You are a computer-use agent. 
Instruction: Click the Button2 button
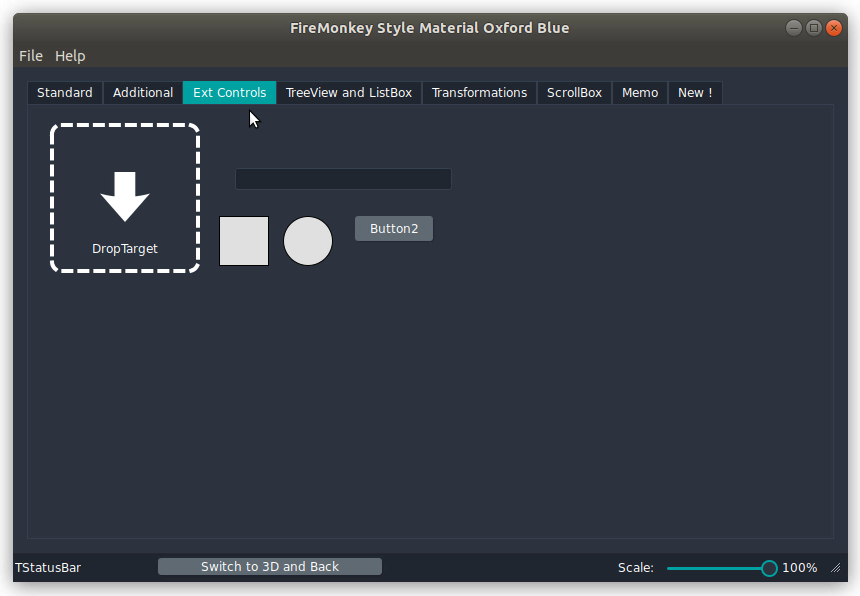pos(394,229)
